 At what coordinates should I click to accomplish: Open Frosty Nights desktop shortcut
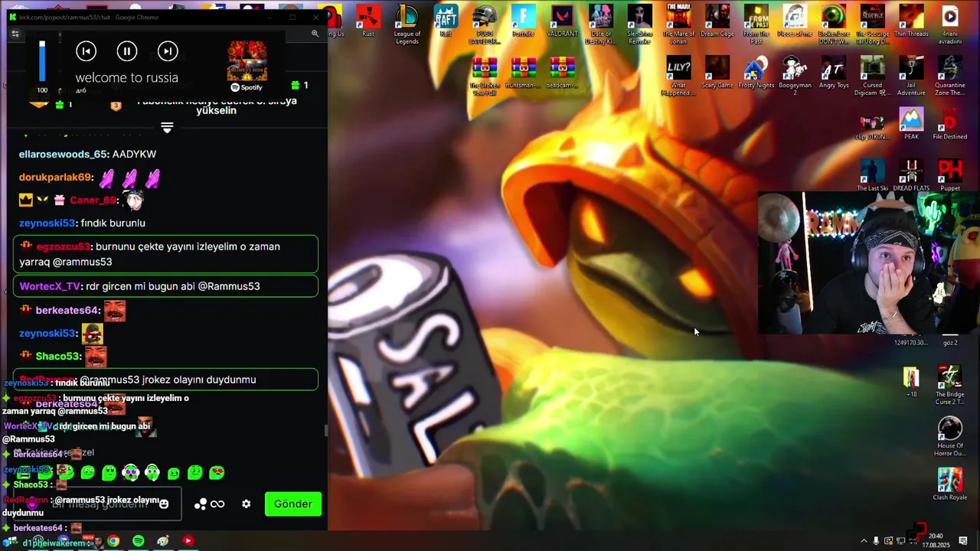coord(756,73)
